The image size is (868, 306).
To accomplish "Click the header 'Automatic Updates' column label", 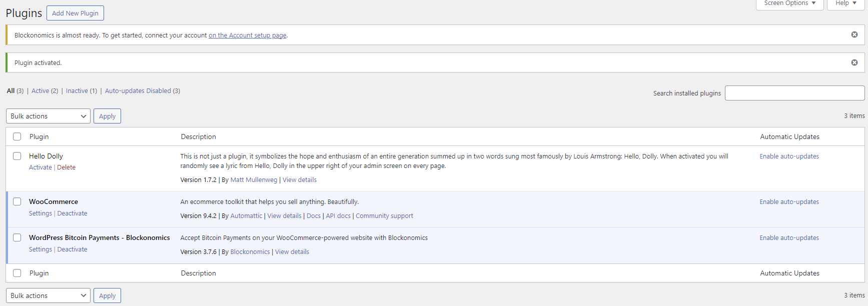I will tap(789, 136).
